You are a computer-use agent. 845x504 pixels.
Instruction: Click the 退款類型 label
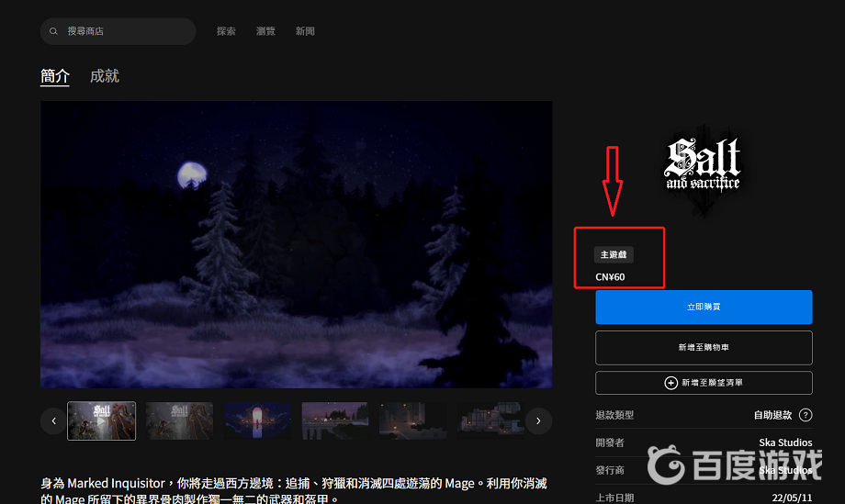[614, 415]
